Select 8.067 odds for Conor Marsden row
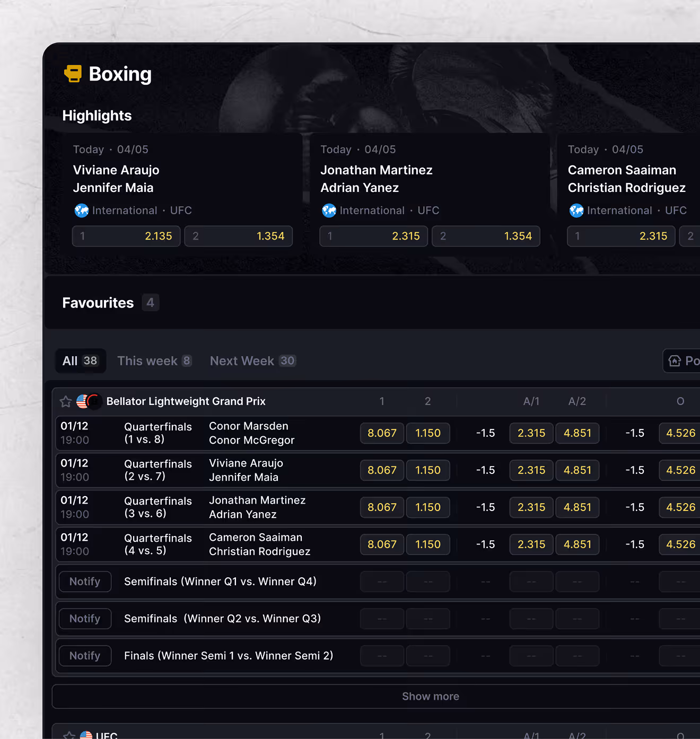The width and height of the screenshot is (700, 739). pos(382,433)
